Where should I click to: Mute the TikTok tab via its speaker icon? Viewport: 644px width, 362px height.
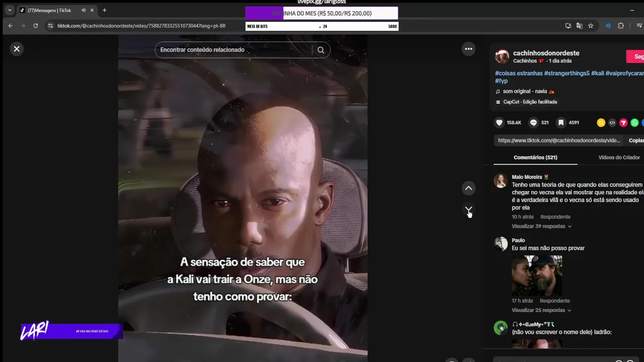[x=84, y=10]
